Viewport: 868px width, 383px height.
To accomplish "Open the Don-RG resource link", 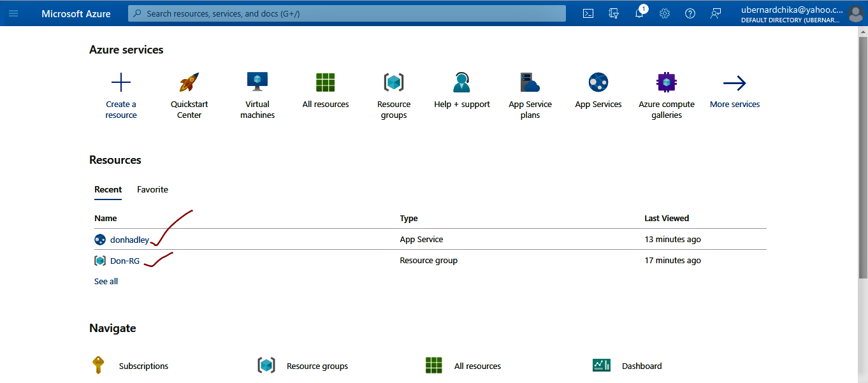I will click(x=125, y=261).
